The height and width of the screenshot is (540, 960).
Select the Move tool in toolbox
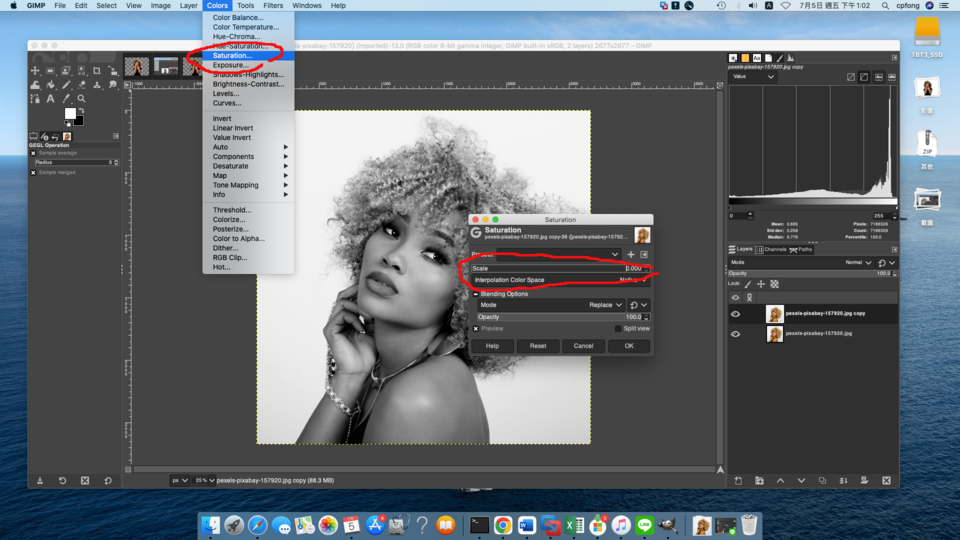coord(35,71)
